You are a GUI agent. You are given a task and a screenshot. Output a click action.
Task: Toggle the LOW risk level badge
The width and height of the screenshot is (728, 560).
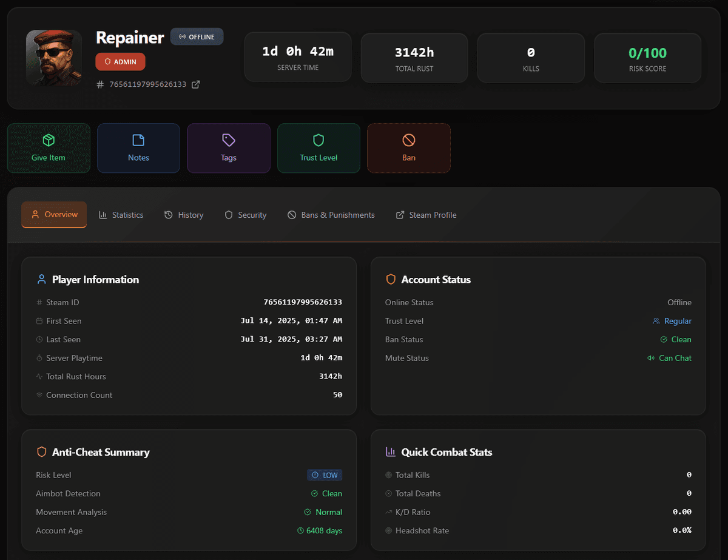coord(325,474)
